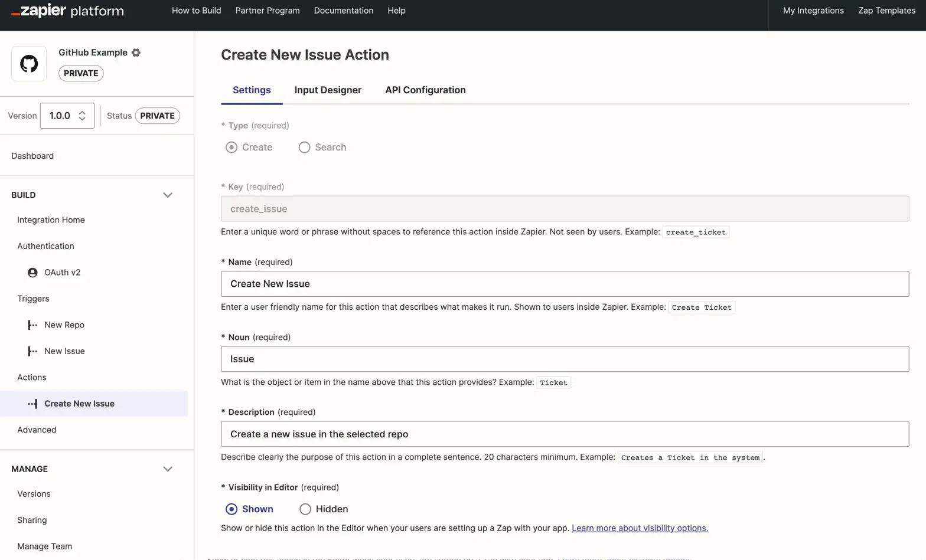
Task: Open OAuth v2 in sidebar
Action: pyautogui.click(x=62, y=273)
